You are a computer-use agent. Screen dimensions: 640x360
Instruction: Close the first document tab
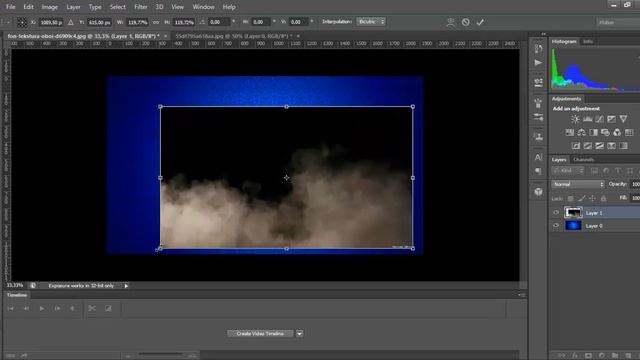(x=165, y=36)
